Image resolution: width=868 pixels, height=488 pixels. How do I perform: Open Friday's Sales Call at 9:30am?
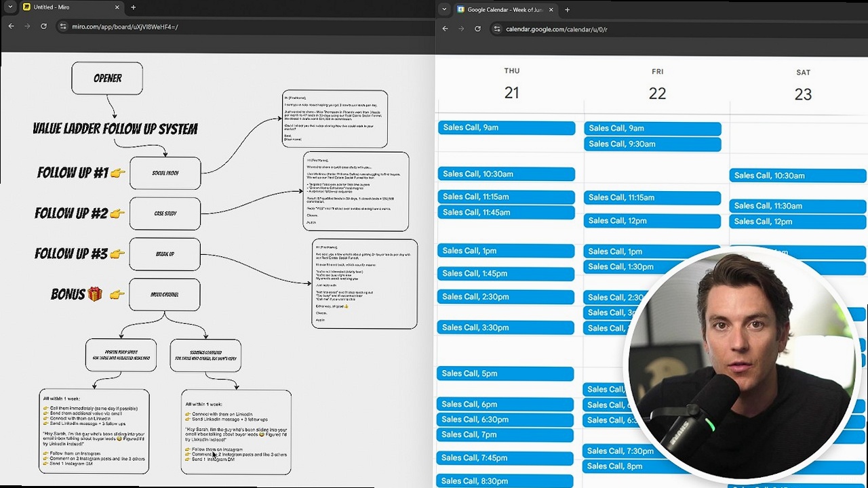(x=652, y=144)
